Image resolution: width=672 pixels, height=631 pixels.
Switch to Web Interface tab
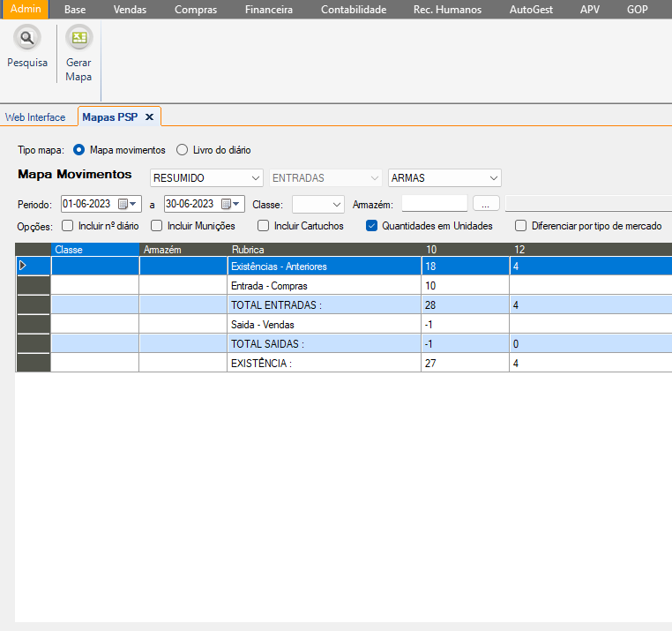[35, 117]
